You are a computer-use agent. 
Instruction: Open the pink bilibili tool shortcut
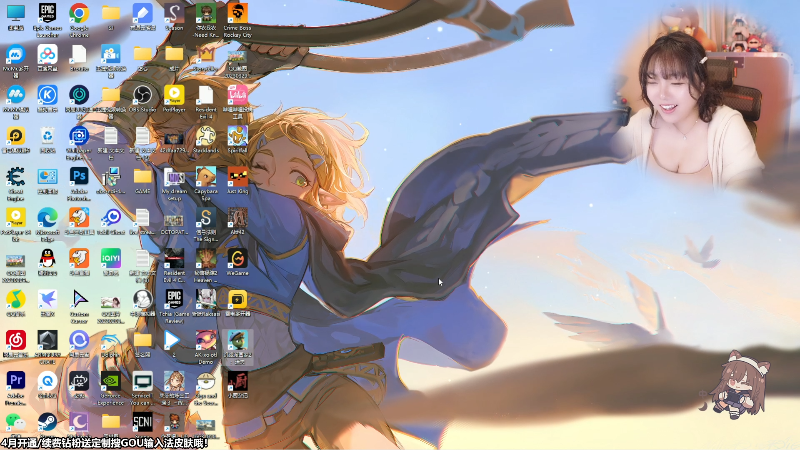pyautogui.click(x=237, y=95)
